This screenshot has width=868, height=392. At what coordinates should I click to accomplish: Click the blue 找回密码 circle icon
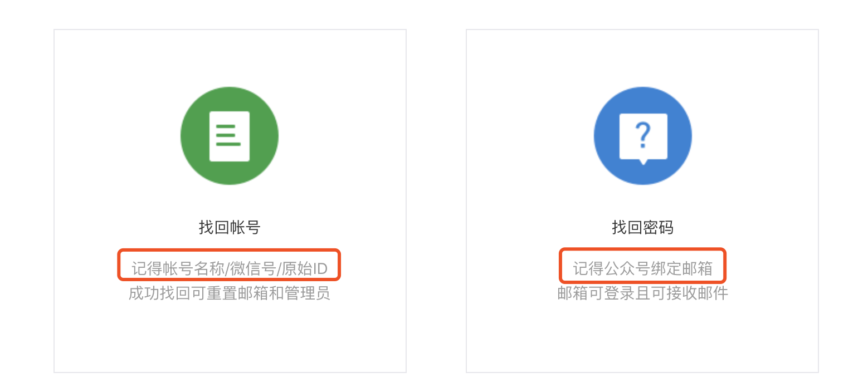point(642,136)
